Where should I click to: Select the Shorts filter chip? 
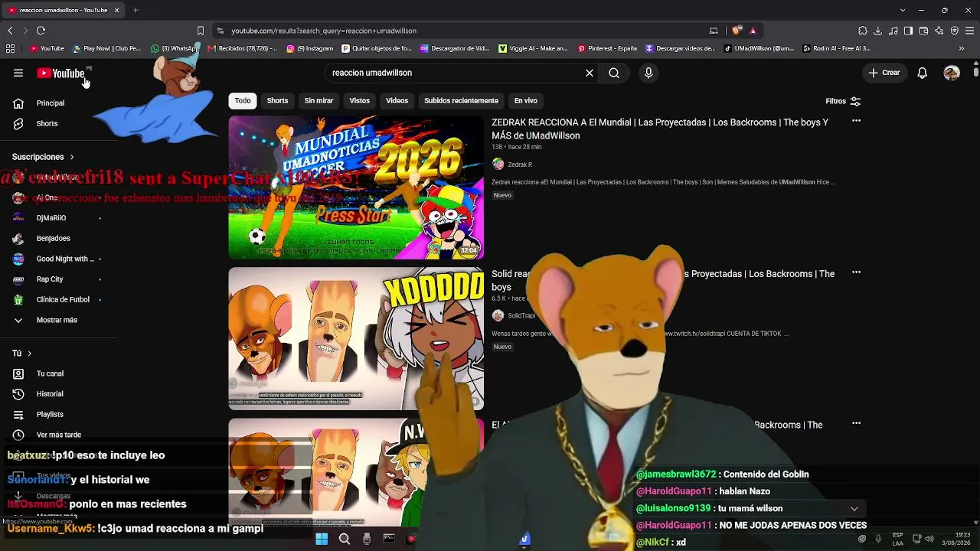[277, 100]
